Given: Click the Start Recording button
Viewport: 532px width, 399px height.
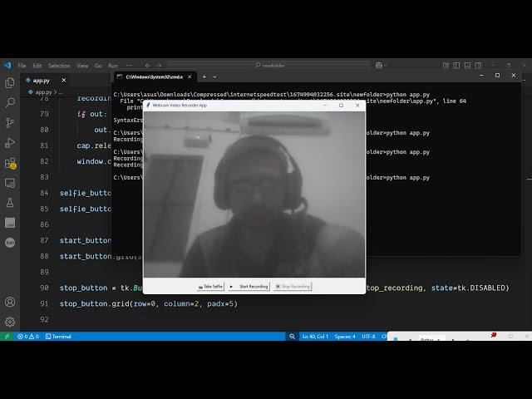Looking at the screenshot, I should coord(249,286).
